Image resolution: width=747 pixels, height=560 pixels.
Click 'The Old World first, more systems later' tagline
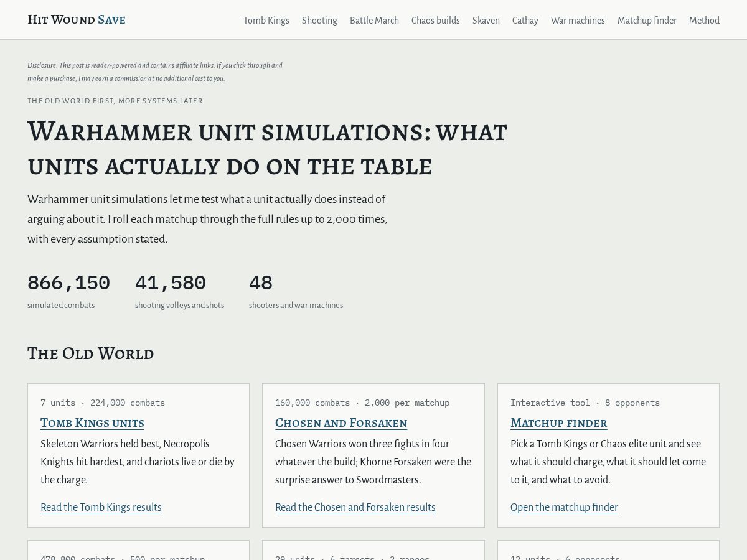[115, 101]
